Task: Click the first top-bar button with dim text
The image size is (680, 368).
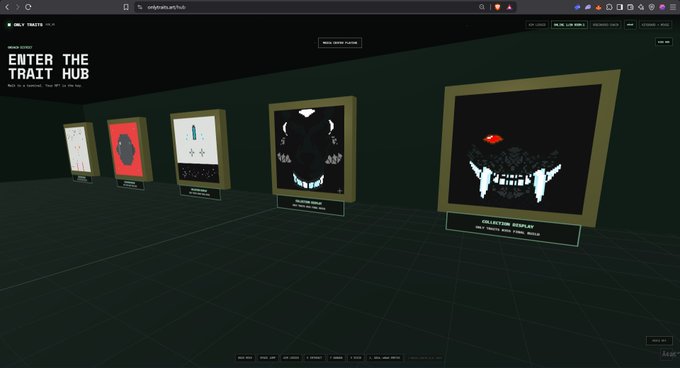Action: (537, 25)
